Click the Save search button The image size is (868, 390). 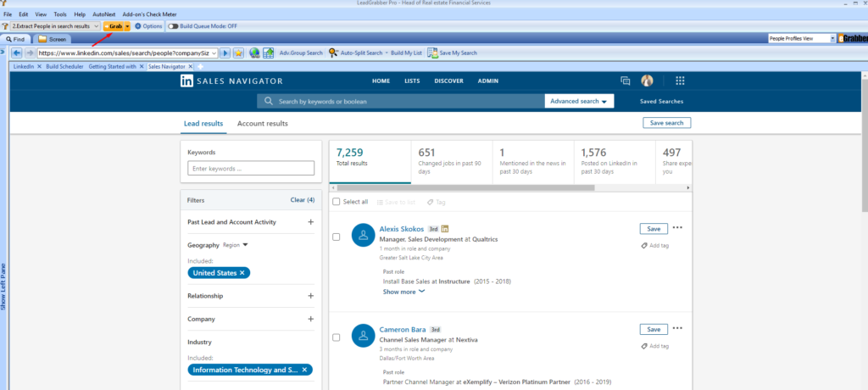[666, 123]
